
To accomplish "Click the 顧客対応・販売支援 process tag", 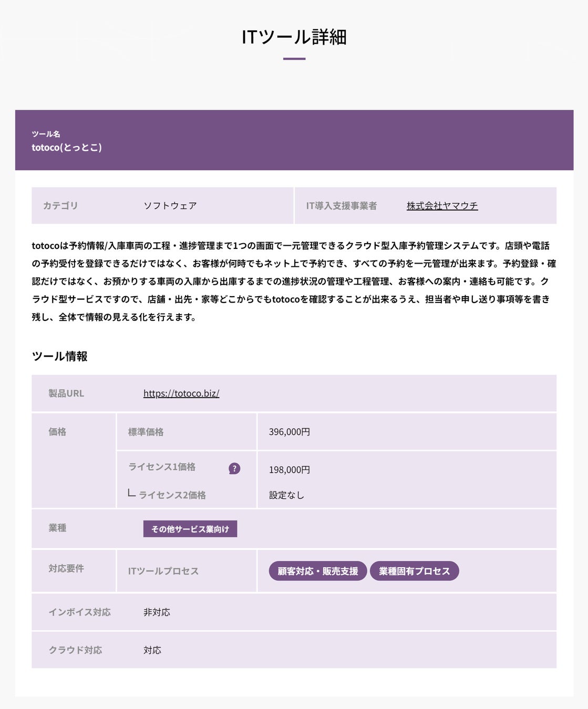I will pyautogui.click(x=318, y=571).
